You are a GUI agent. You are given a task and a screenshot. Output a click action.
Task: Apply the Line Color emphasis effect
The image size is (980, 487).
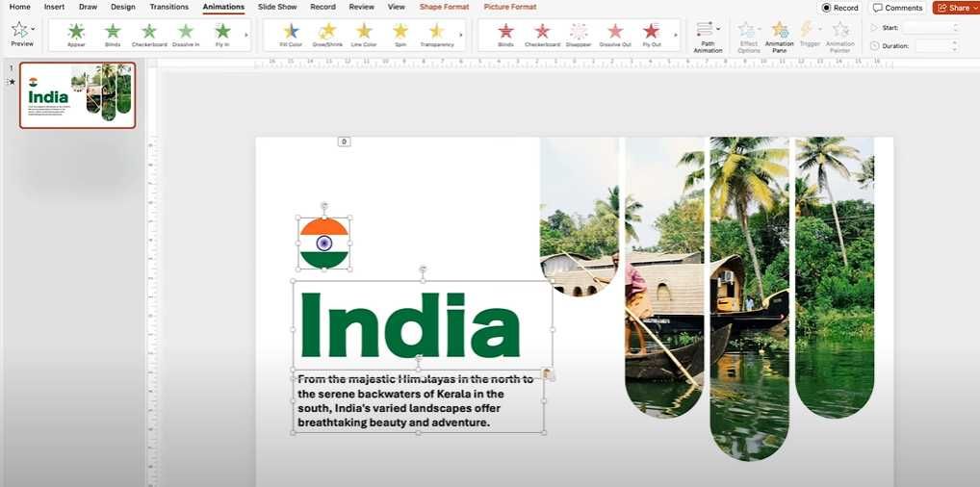(364, 35)
